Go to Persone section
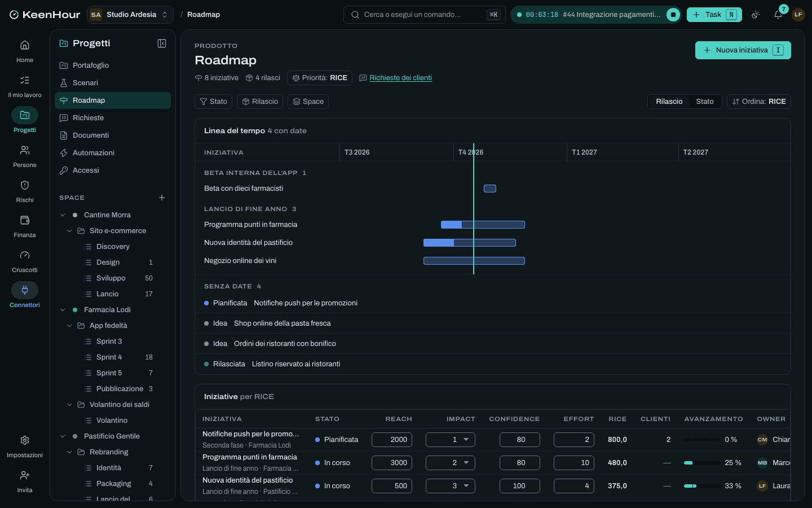The width and height of the screenshot is (812, 508). pyautogui.click(x=25, y=156)
